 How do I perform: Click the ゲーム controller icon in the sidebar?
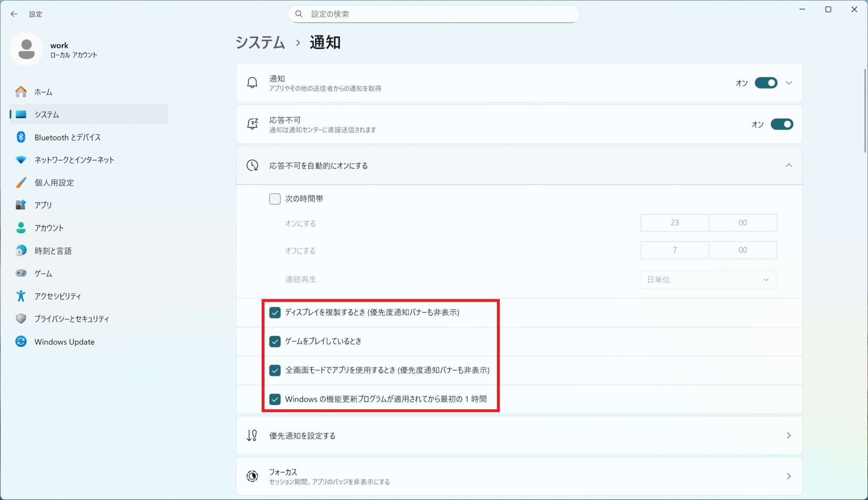tap(21, 273)
